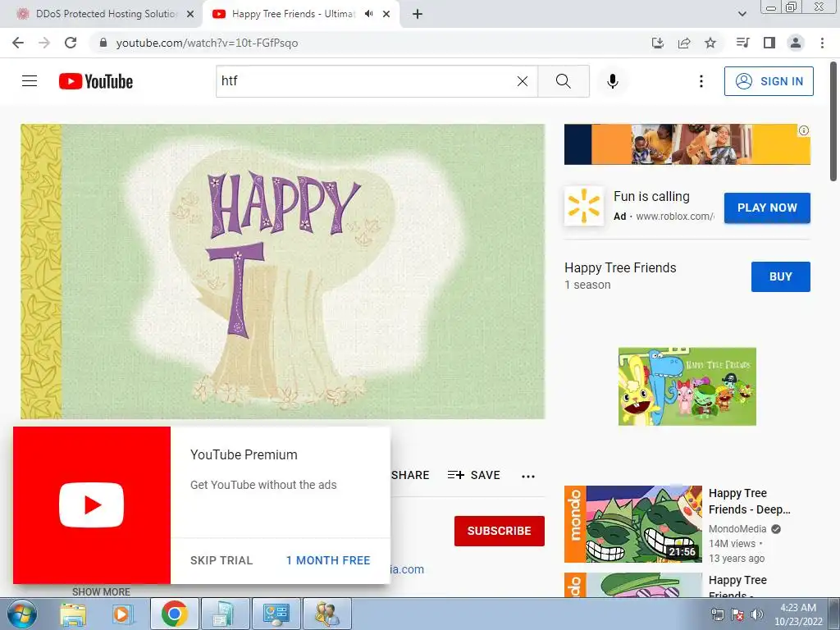The image size is (840, 630).
Task: Open the volume tray icon
Action: pos(757,614)
